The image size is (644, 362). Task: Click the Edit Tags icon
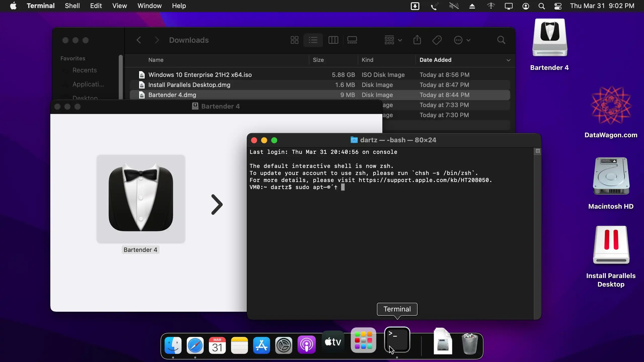pyautogui.click(x=437, y=40)
